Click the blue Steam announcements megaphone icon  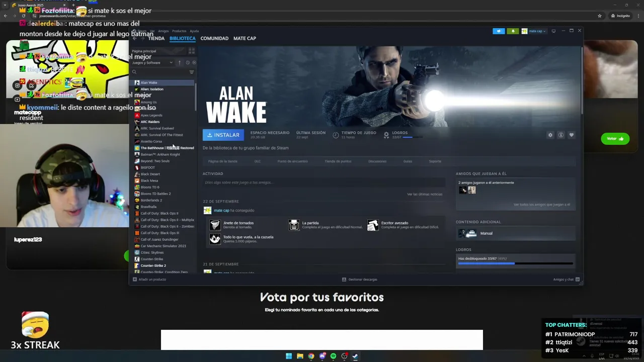[x=499, y=31]
